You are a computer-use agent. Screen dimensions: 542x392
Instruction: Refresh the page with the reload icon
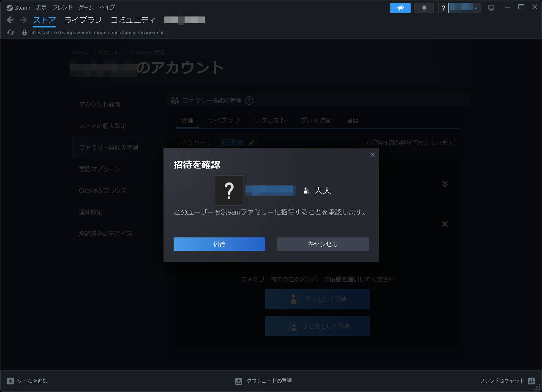pyautogui.click(x=10, y=32)
